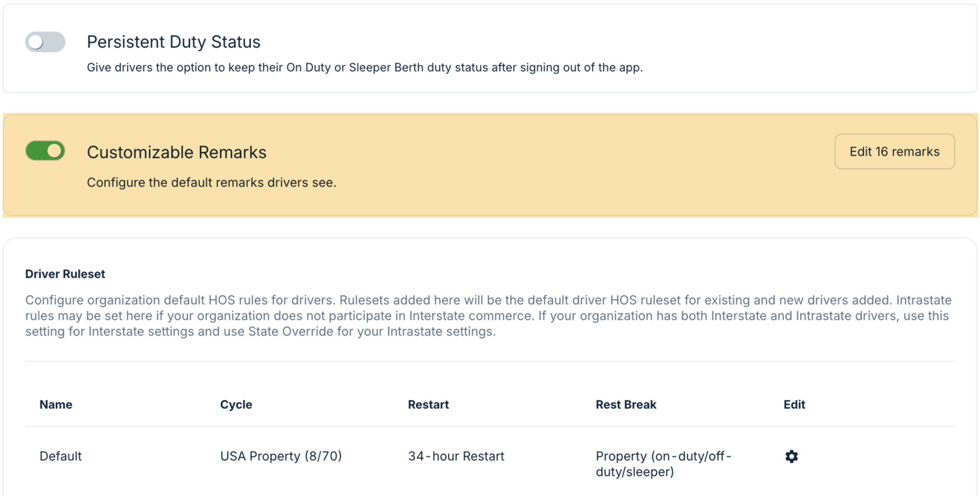Click the Rest Break column header
This screenshot has width=980, height=496.
pos(626,404)
